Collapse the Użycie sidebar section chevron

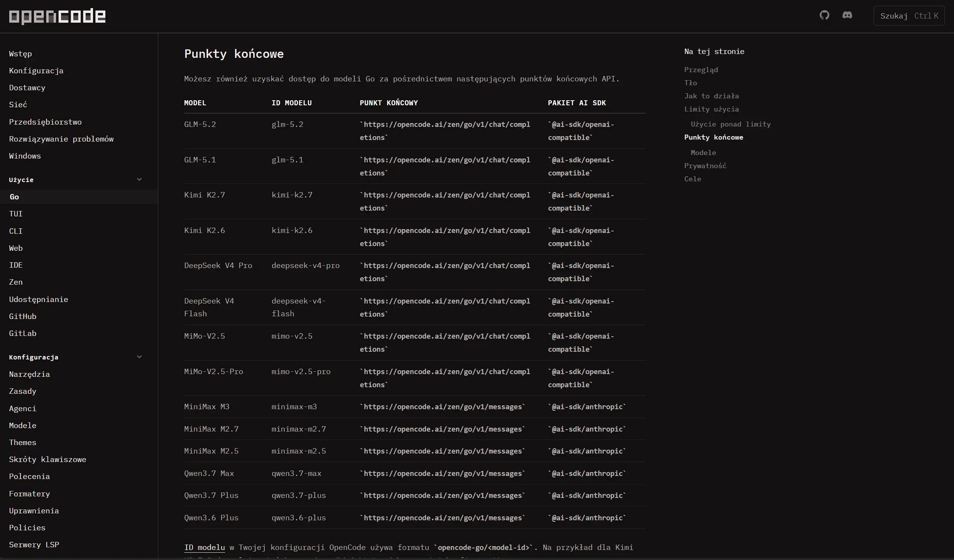point(139,179)
